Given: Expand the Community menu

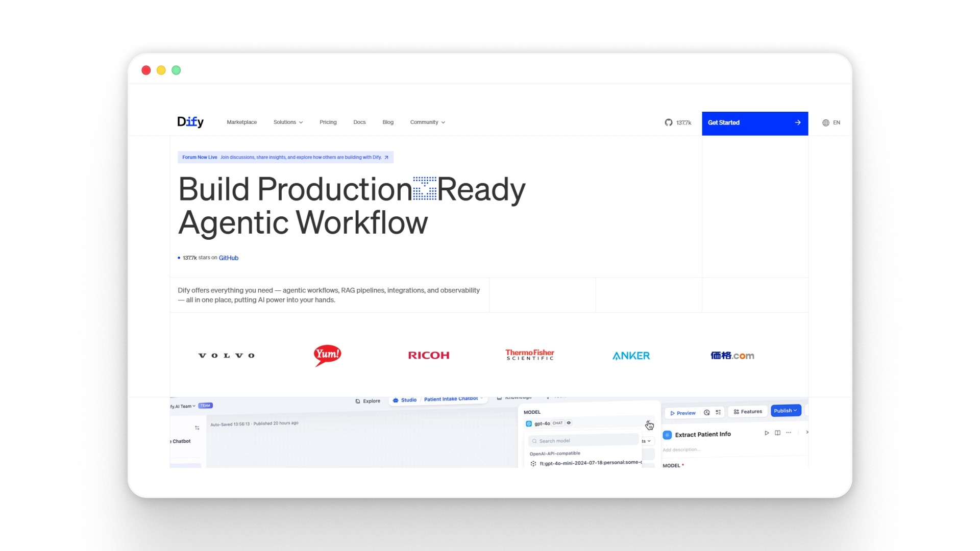Looking at the screenshot, I should (x=428, y=122).
